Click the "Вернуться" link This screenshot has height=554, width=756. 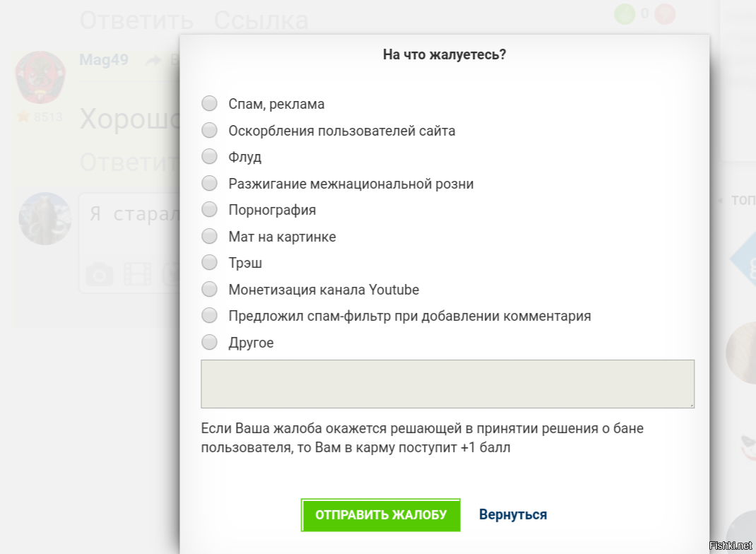click(x=512, y=514)
